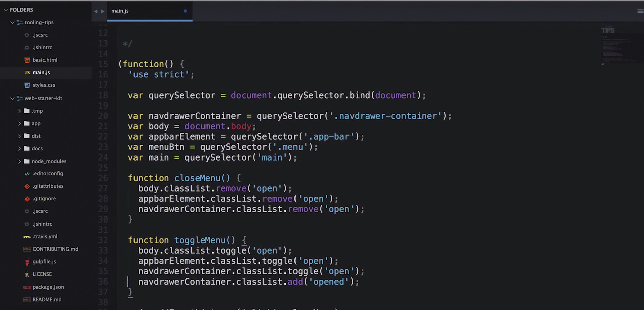
Task: Click the CSS3 icon of styles.css
Action: coord(27,85)
